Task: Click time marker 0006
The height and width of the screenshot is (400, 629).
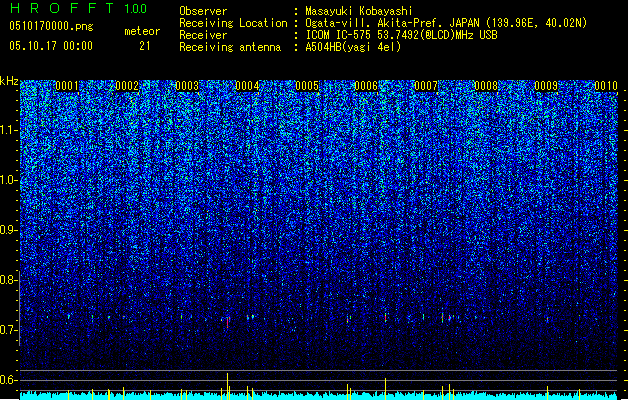Action: 366,86
